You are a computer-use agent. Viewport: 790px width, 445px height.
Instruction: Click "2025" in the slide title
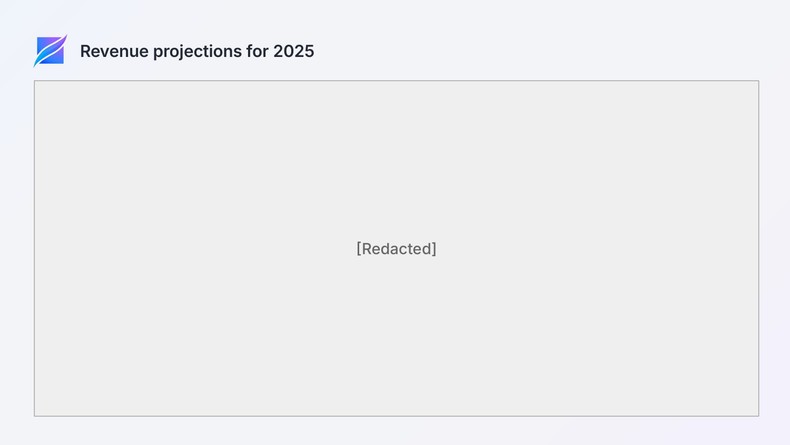coord(294,51)
